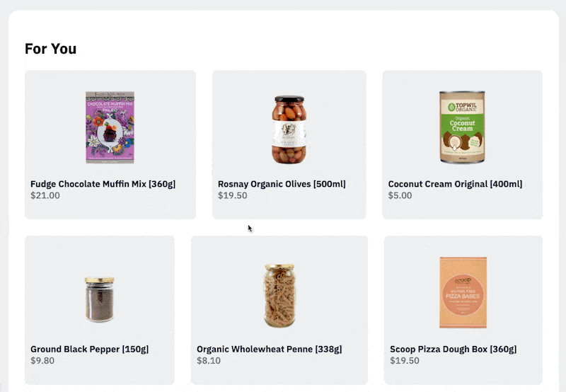The height and width of the screenshot is (392, 566).
Task: Open Fudge Chocolate Muffin Mix [360g] title
Action: coord(103,184)
